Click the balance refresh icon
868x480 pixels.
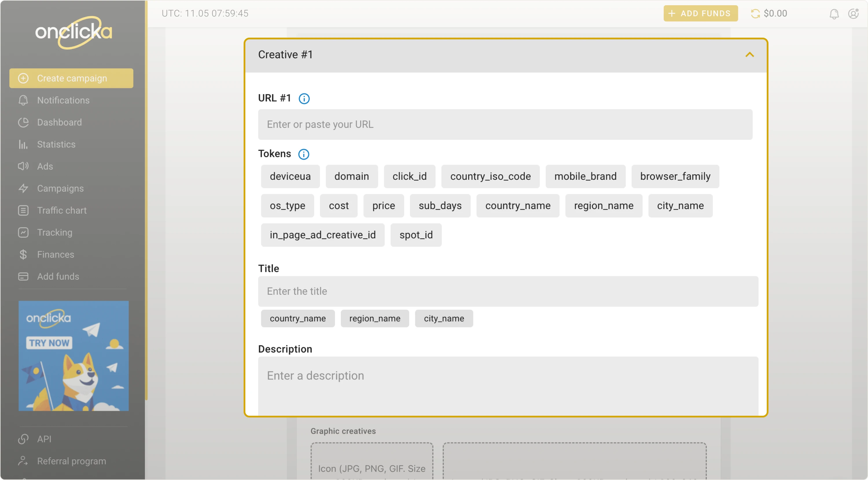755,14
